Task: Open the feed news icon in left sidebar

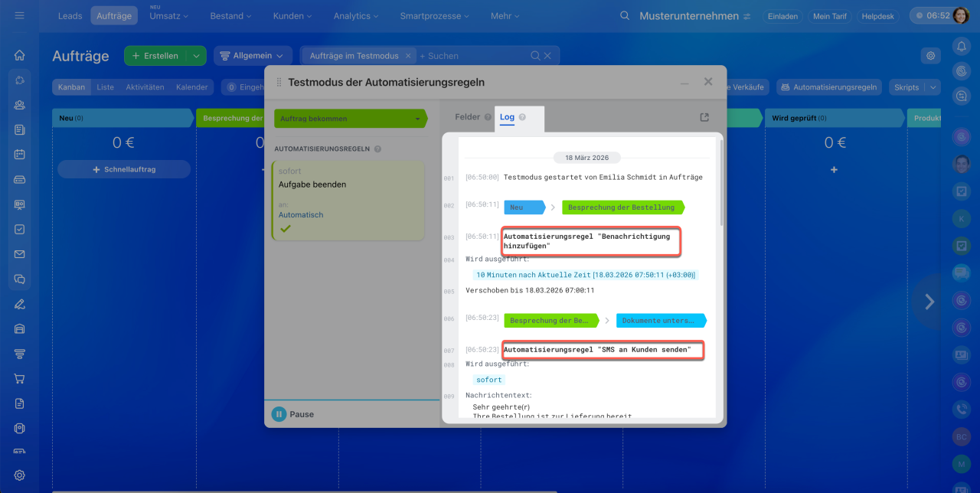Action: click(x=20, y=130)
